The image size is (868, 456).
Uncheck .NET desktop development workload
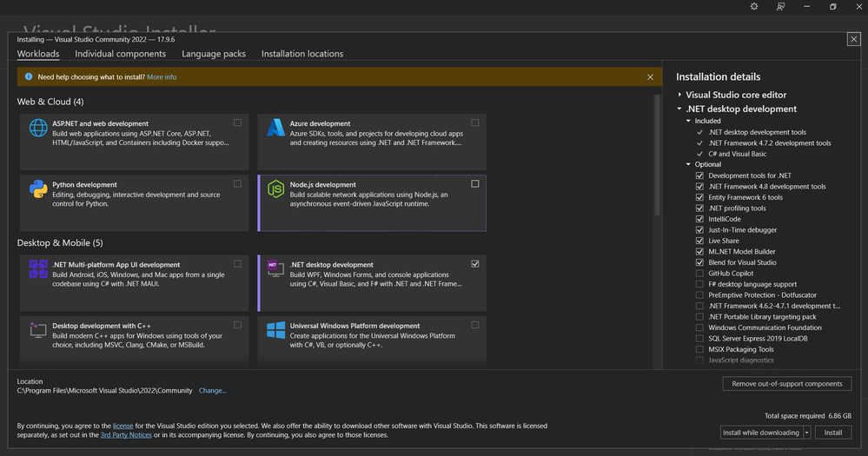click(x=475, y=264)
